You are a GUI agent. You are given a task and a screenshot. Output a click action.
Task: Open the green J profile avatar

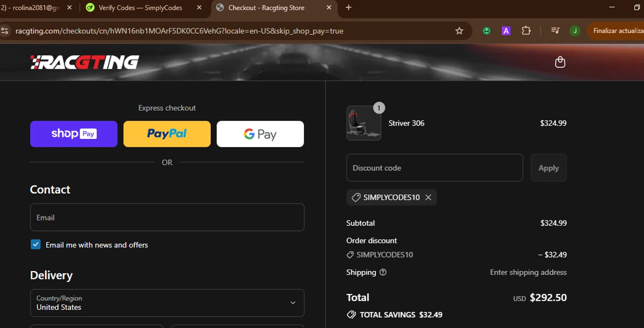click(575, 31)
